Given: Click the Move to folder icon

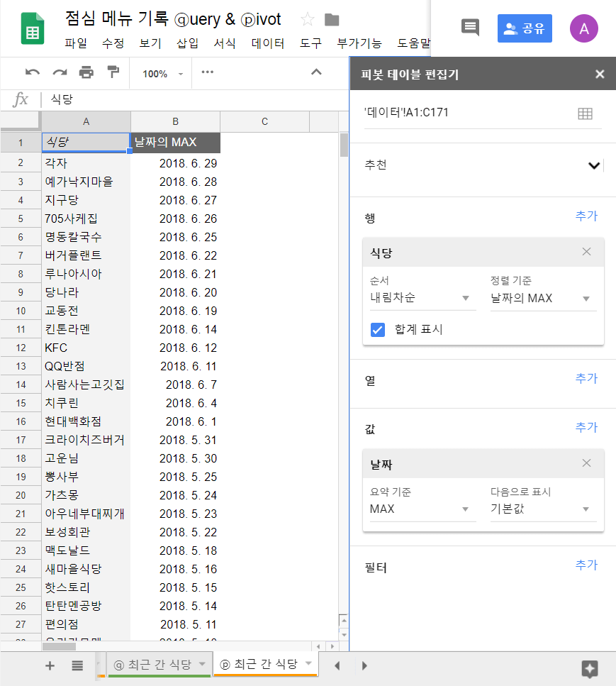Looking at the screenshot, I should tap(332, 19).
